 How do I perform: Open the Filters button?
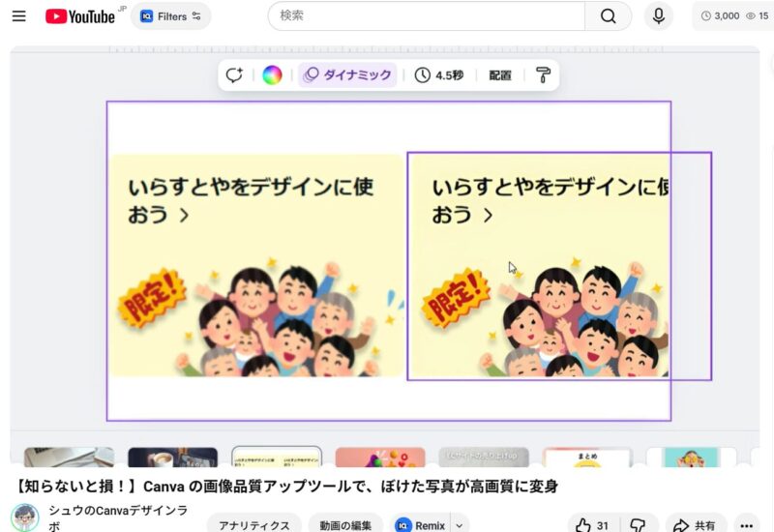click(171, 16)
